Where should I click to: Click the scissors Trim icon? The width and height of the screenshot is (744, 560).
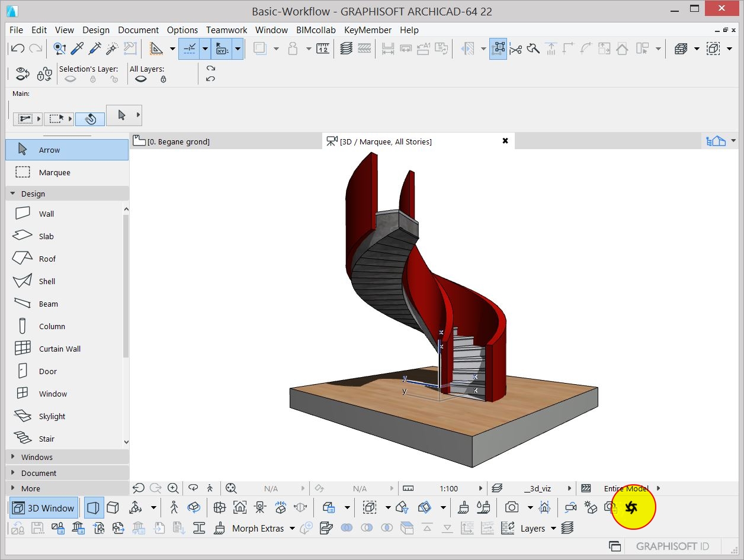click(515, 49)
